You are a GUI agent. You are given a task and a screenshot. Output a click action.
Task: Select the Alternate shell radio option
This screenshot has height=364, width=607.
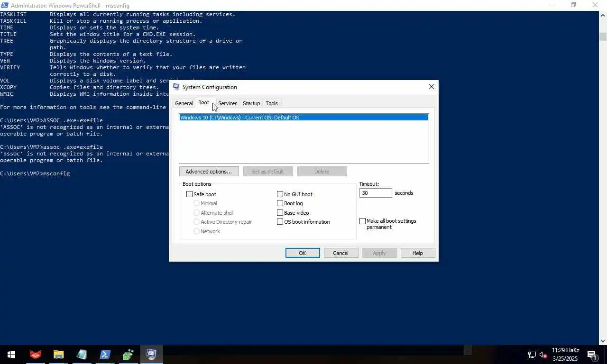click(196, 213)
